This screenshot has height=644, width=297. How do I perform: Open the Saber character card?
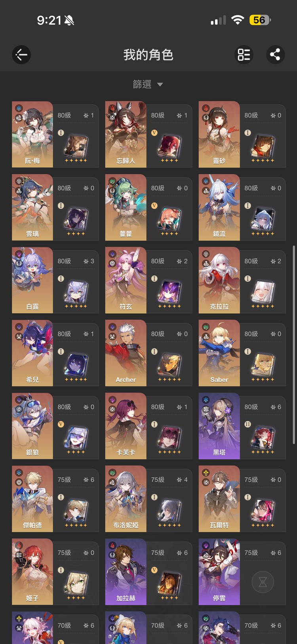click(x=242, y=353)
